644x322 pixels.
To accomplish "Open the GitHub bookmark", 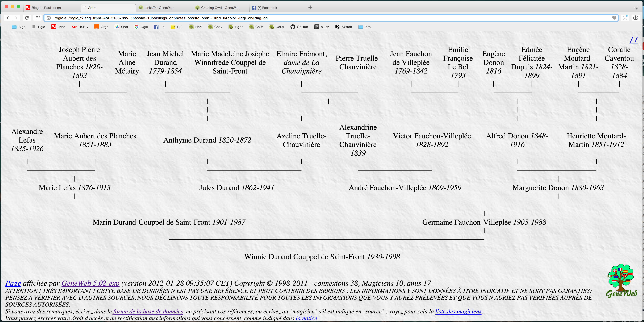I will [299, 27].
